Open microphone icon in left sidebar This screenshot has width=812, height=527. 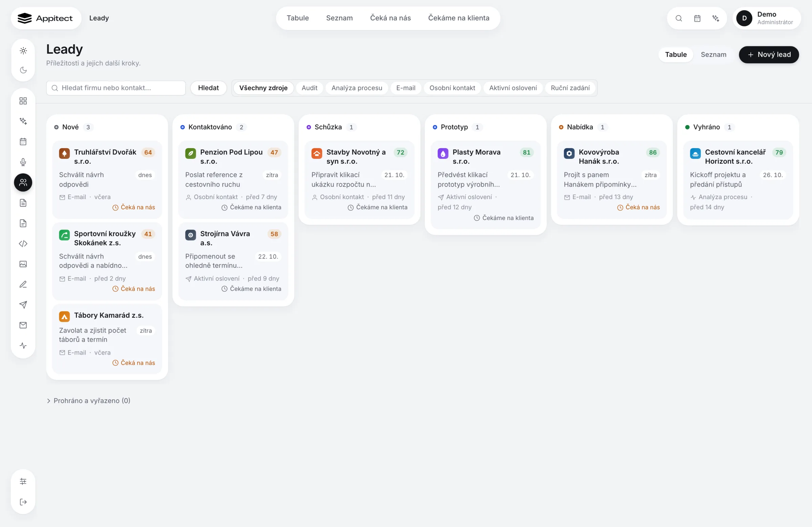pyautogui.click(x=23, y=162)
